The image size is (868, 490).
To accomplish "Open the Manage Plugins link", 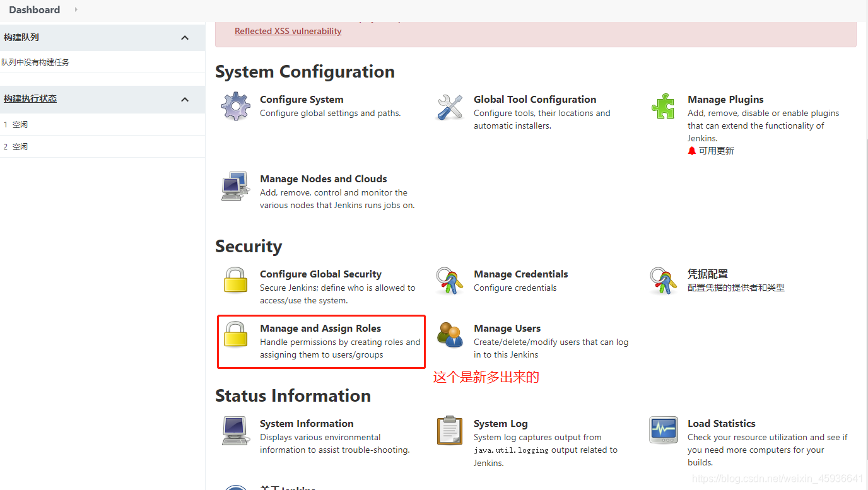I will pos(725,99).
